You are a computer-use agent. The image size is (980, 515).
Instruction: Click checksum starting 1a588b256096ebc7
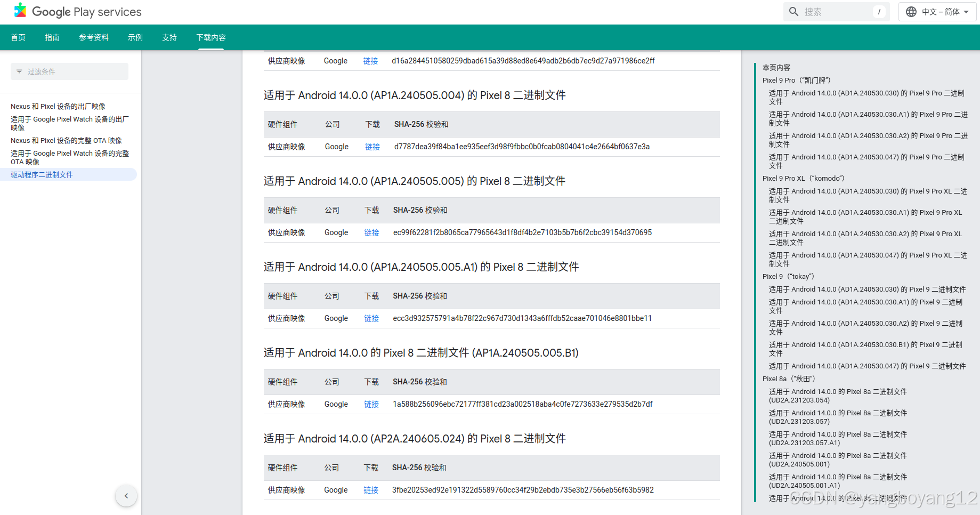tap(523, 404)
